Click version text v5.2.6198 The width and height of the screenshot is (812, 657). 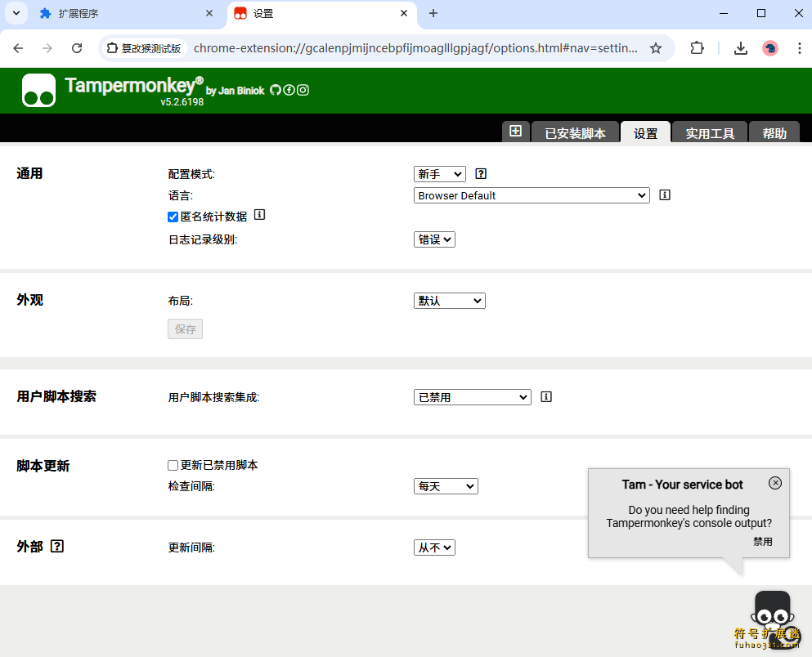[x=182, y=102]
